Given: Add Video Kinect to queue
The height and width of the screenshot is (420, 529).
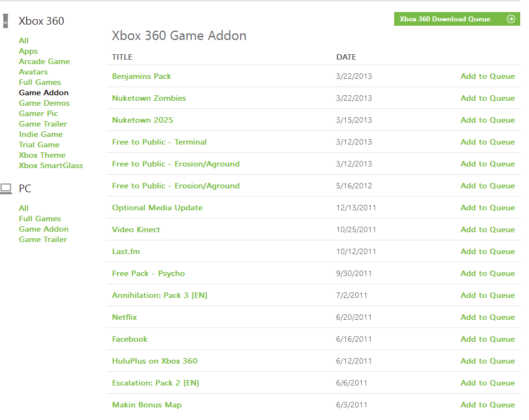Looking at the screenshot, I should pos(488,230).
